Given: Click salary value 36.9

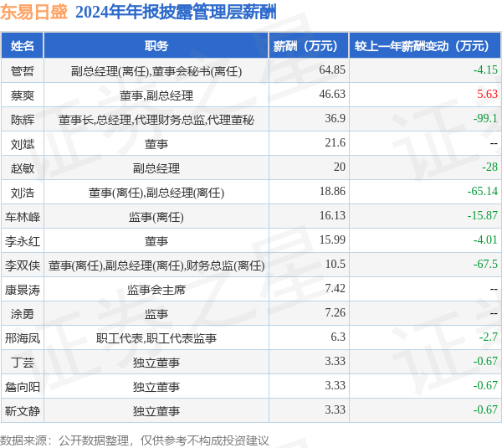Looking at the screenshot, I should click(x=336, y=118).
